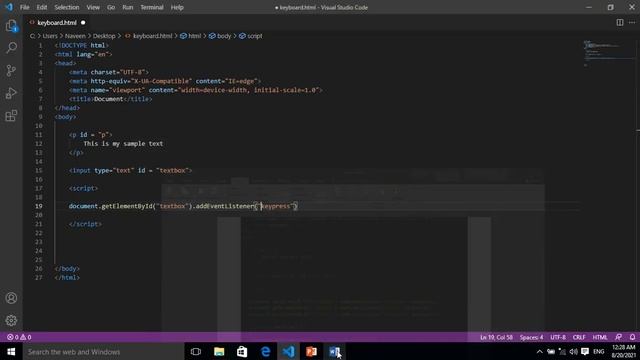The width and height of the screenshot is (640, 360).
Task: Select the keyboard.html editor tab
Action: pyautogui.click(x=57, y=22)
